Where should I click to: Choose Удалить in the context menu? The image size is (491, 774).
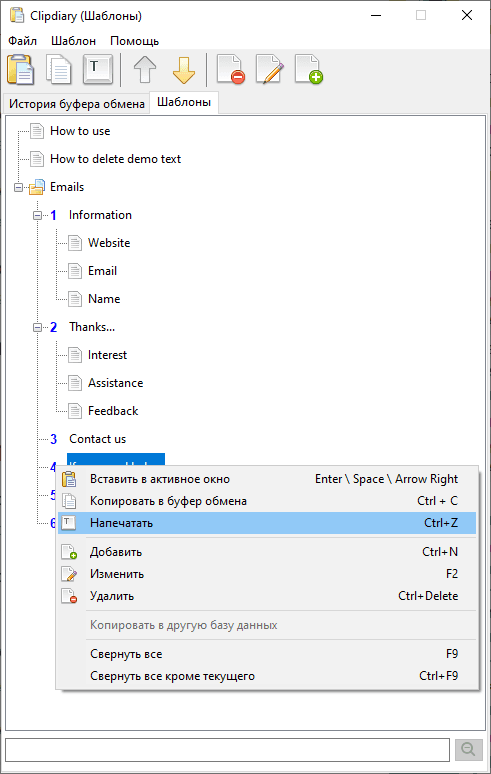(x=267, y=596)
